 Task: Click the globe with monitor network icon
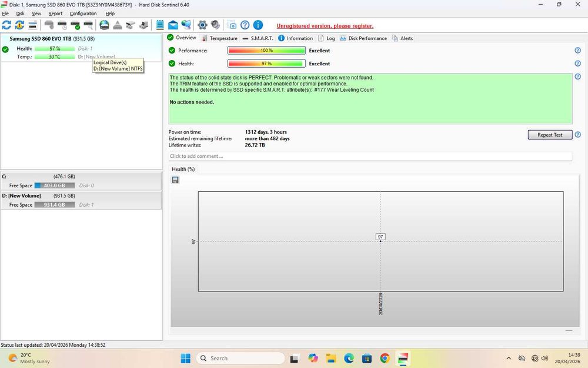pyautogui.click(x=186, y=25)
